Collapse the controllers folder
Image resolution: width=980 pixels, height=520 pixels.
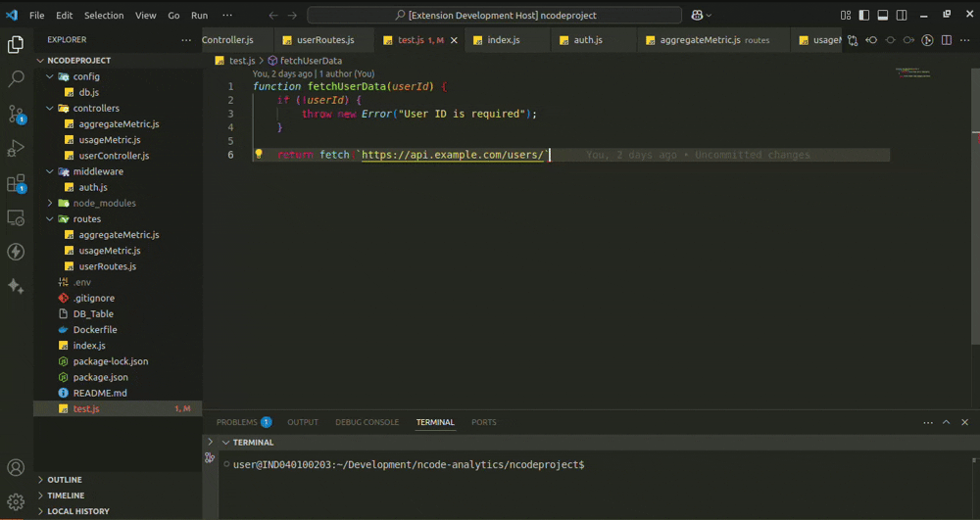pos(50,108)
